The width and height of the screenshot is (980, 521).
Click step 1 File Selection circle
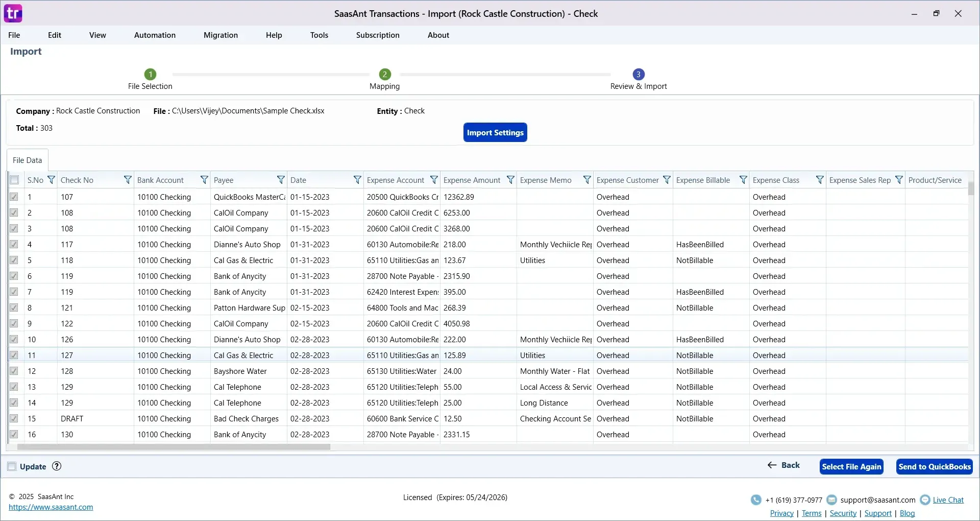tap(150, 74)
